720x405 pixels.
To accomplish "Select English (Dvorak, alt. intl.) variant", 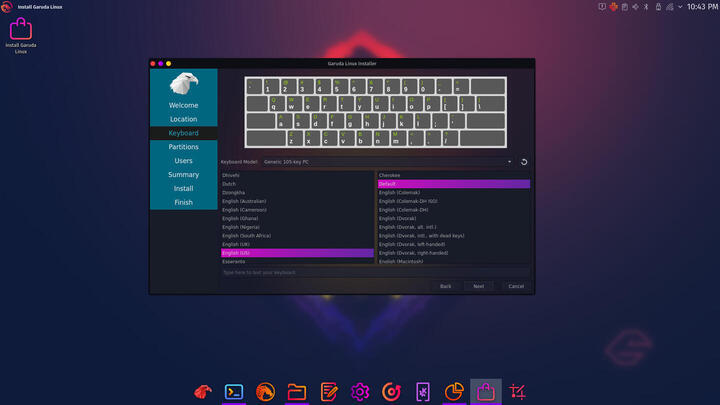I will pos(454,227).
